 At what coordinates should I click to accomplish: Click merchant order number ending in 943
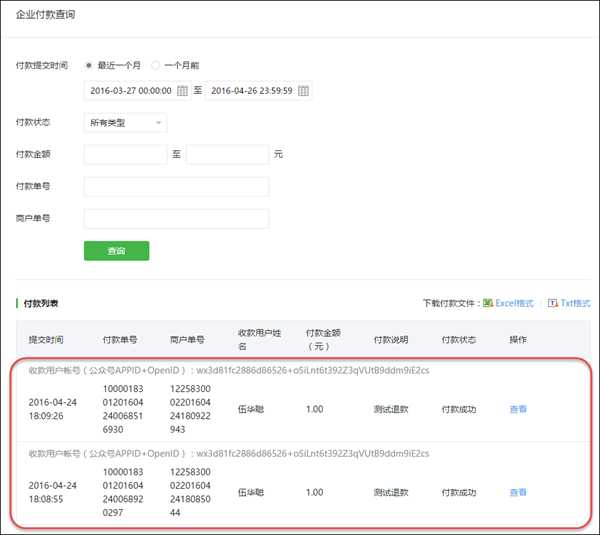tap(190, 409)
